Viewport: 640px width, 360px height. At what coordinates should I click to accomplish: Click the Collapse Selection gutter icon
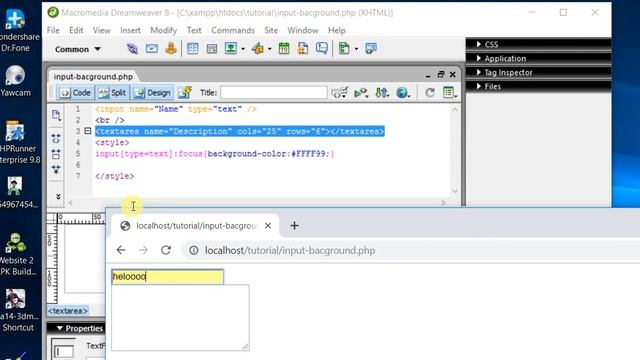click(x=56, y=154)
